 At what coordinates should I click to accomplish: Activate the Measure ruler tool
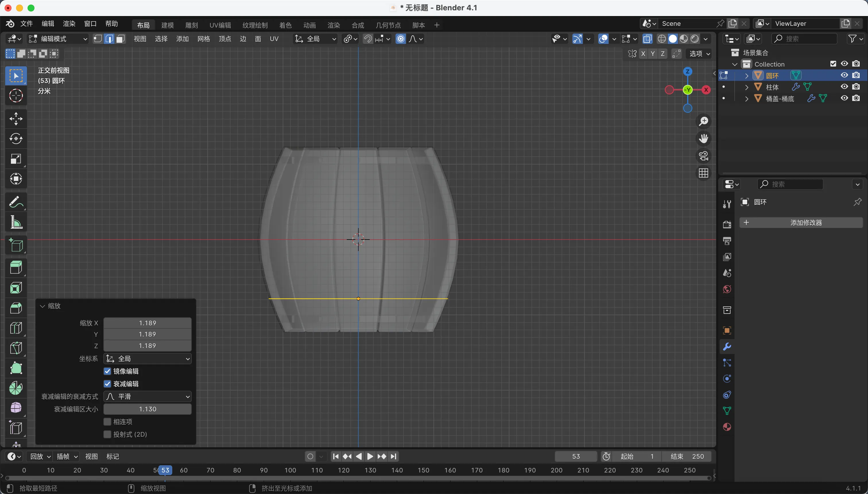(15, 223)
